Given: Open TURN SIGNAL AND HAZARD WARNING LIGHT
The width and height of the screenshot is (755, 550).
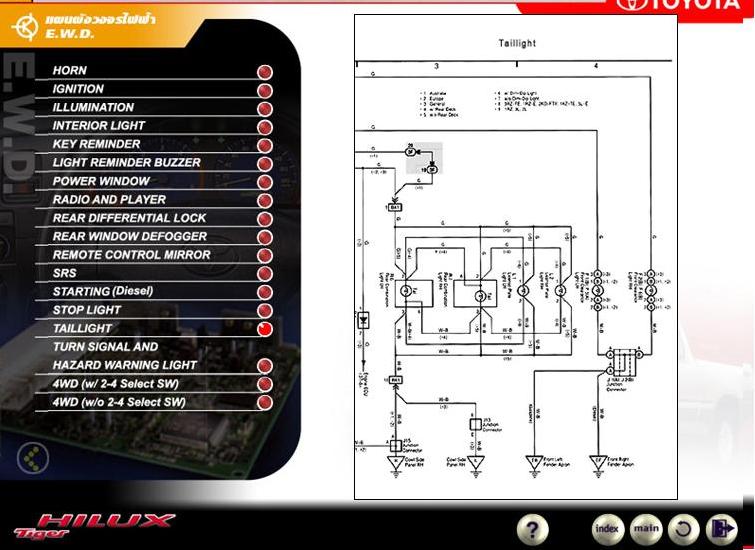Looking at the screenshot, I should (124, 356).
